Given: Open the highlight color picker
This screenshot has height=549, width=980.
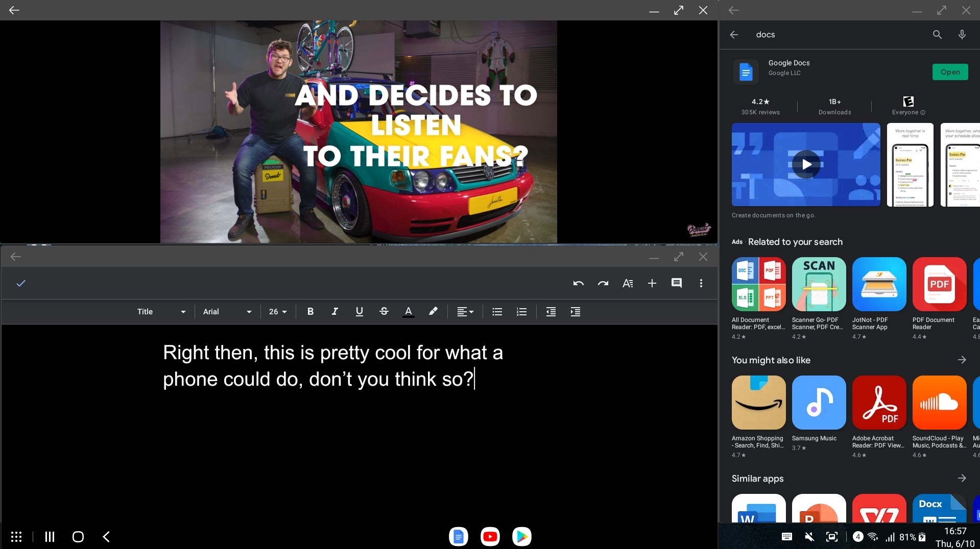Looking at the screenshot, I should pos(433,312).
